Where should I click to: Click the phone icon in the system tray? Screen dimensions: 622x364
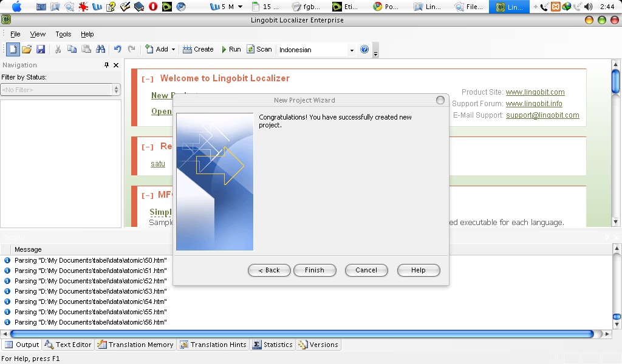(544, 7)
